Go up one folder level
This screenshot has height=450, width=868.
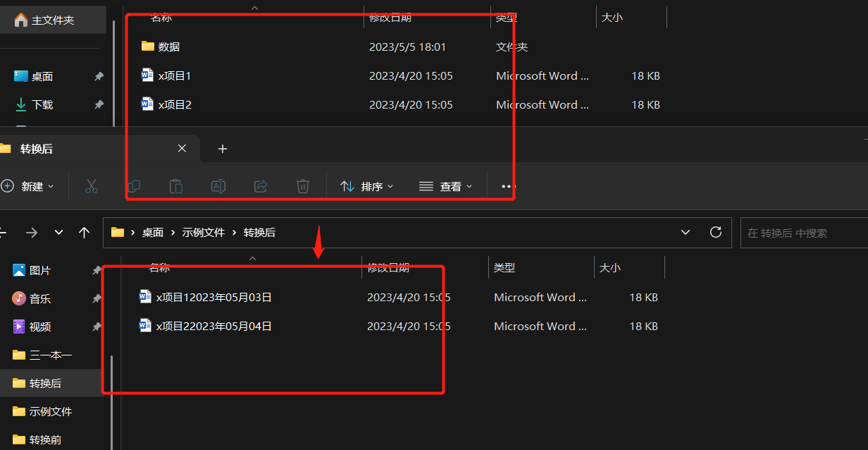(x=85, y=232)
